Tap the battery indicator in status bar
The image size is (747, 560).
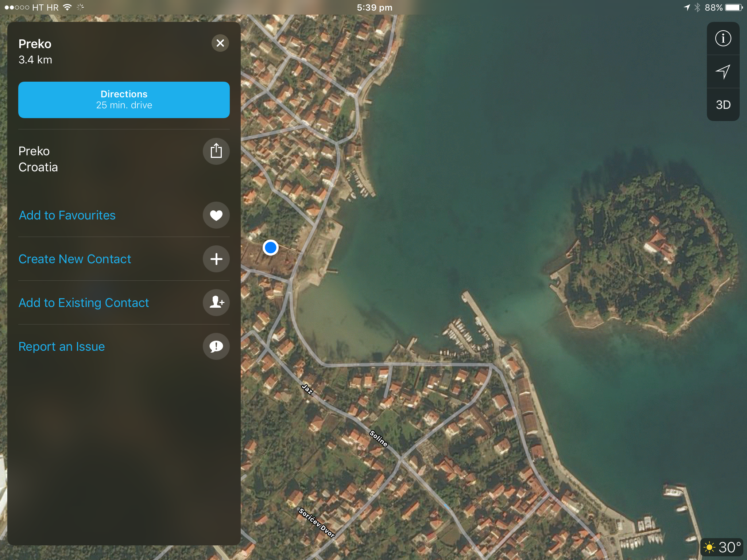point(734,8)
